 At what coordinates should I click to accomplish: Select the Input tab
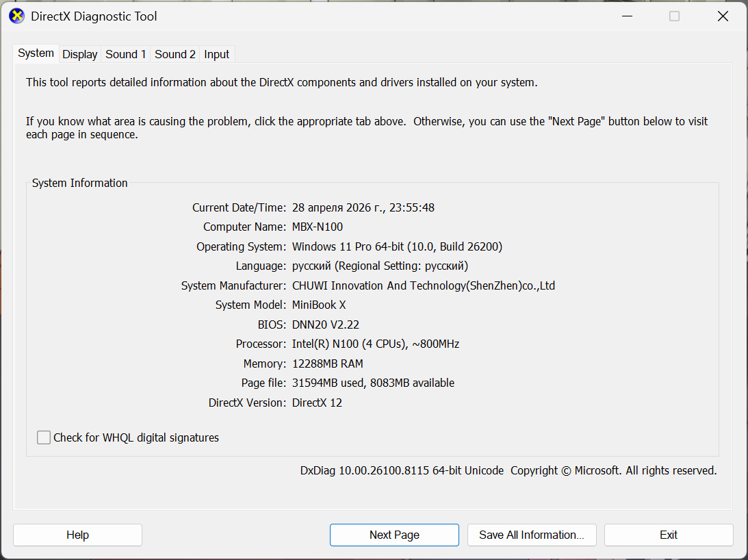tap(216, 54)
